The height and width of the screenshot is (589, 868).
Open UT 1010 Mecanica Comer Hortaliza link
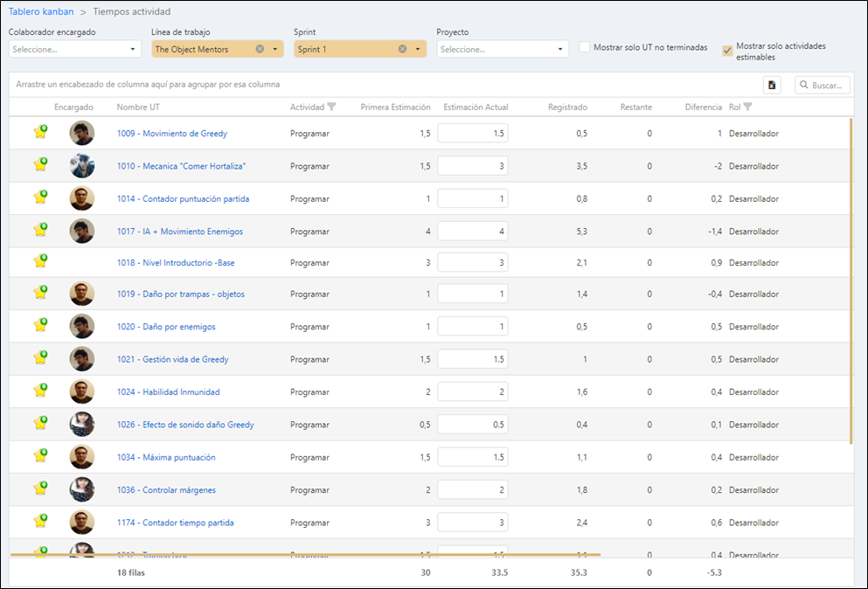tap(181, 166)
